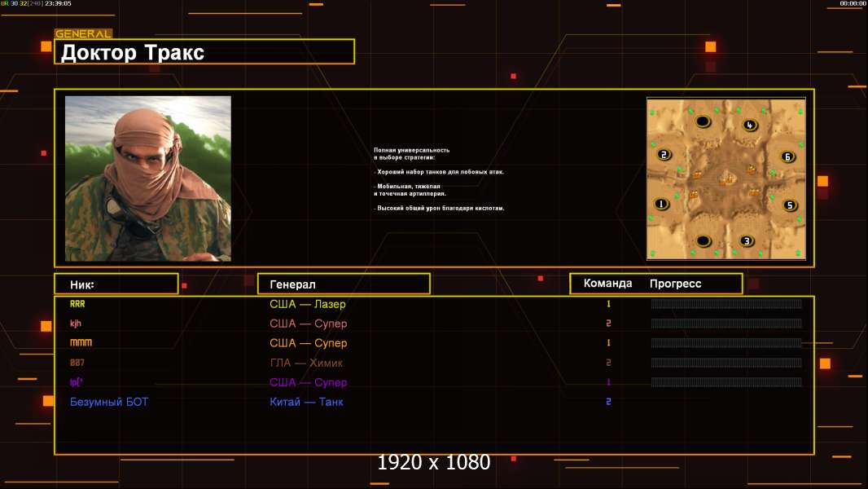Click the США — Лазер general entry
Screen dimensions: 868x489
[308, 304]
